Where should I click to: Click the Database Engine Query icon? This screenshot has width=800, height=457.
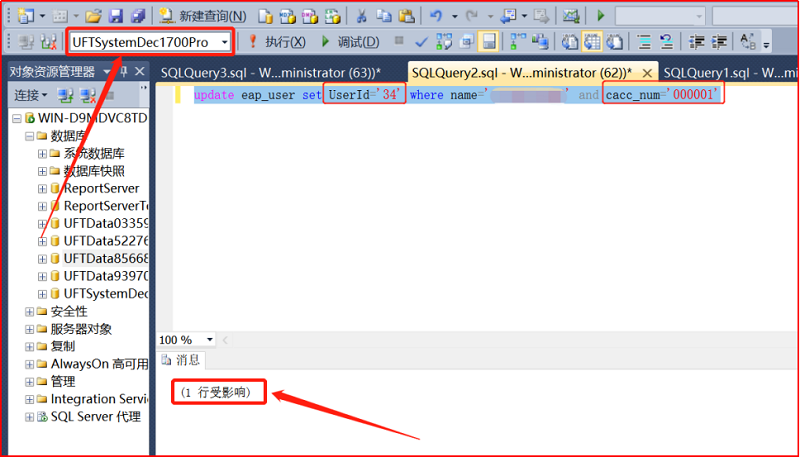[x=265, y=16]
